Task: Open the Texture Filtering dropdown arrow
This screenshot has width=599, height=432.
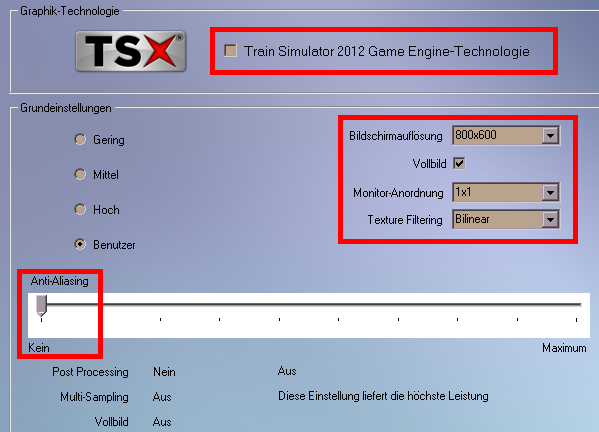Action: (x=550, y=220)
